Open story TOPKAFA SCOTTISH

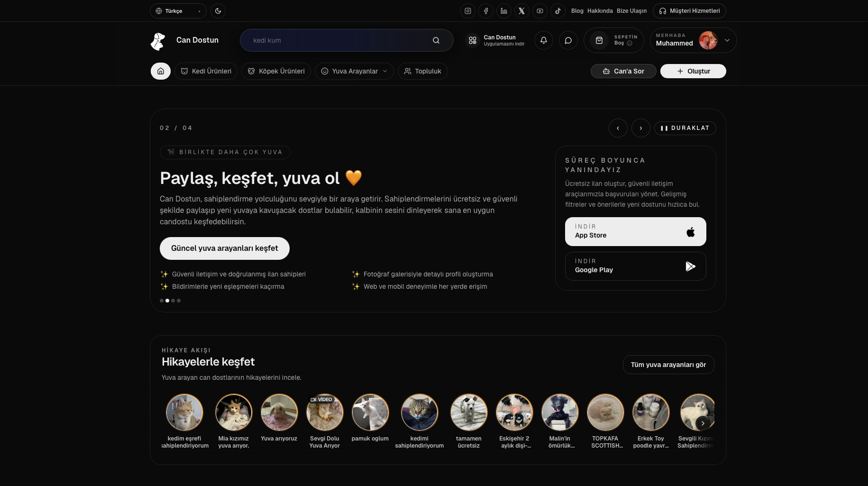tap(605, 413)
